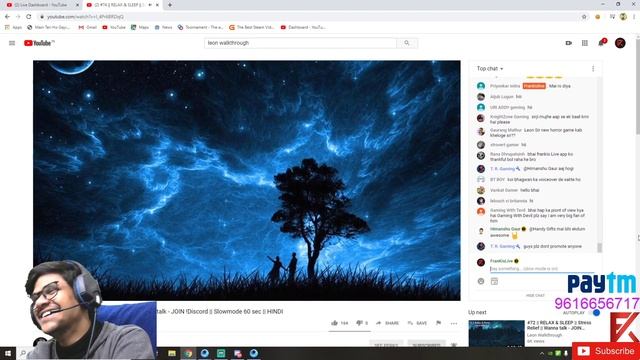Open Leon Walkthrough channel under up next

click(x=544, y=335)
